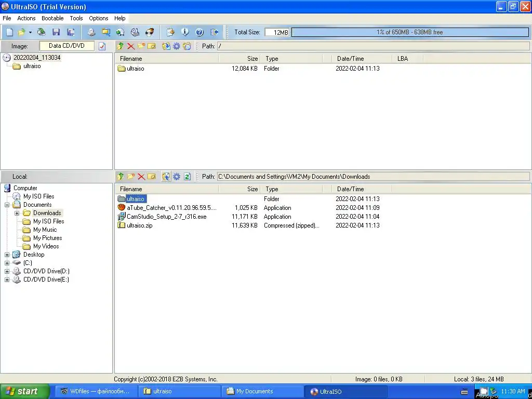This screenshot has width=532, height=399.
Task: Click the Exit door arrow icon
Action: 214,32
